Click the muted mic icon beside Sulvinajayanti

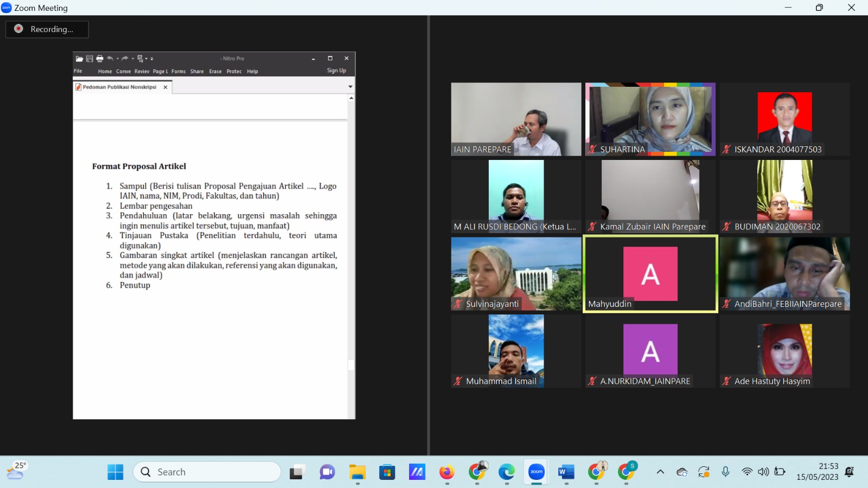click(x=458, y=304)
